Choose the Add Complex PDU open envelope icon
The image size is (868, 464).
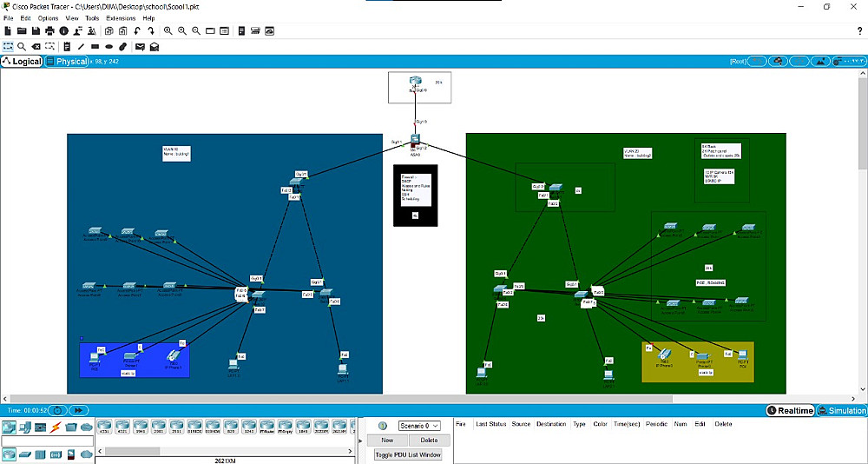pyautogui.click(x=155, y=47)
